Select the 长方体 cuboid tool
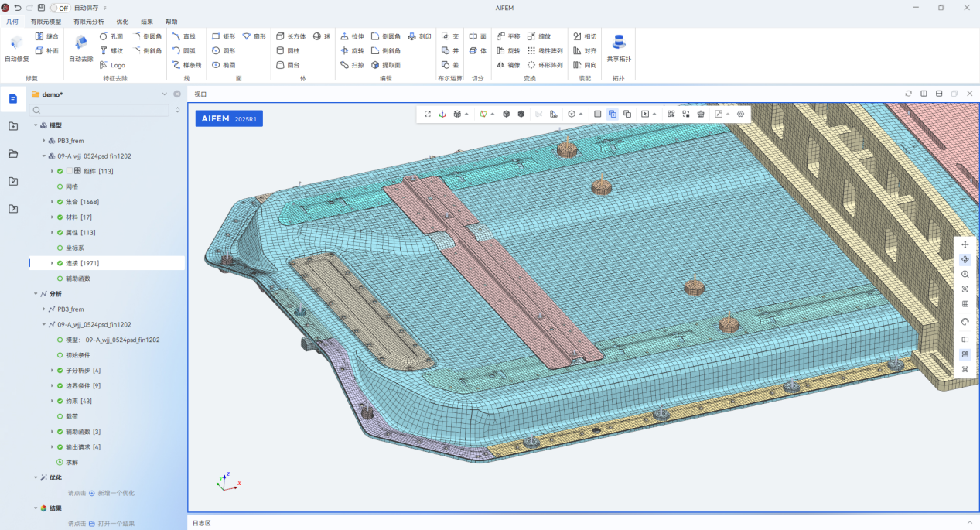 click(x=291, y=36)
